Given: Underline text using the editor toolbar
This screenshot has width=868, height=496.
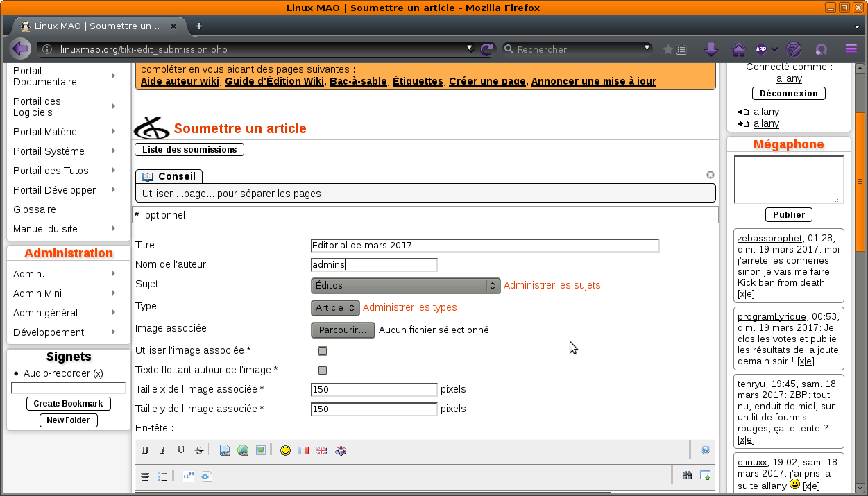Looking at the screenshot, I should [181, 451].
